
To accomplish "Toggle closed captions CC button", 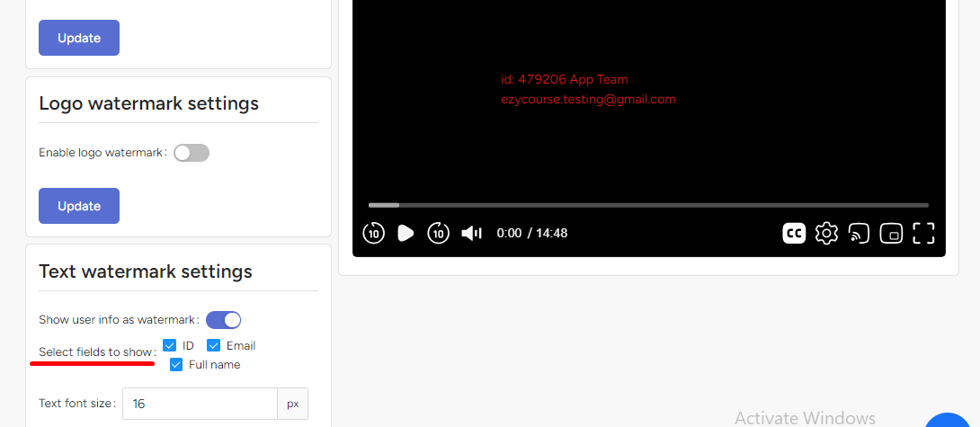I will 794,233.
